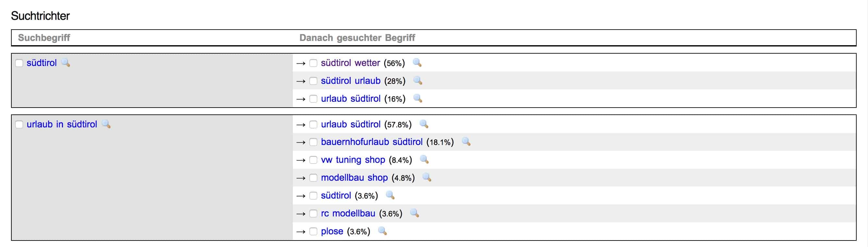Screen dimensions: 868x247
Task: Open the südtirol wetter link
Action: [x=350, y=63]
